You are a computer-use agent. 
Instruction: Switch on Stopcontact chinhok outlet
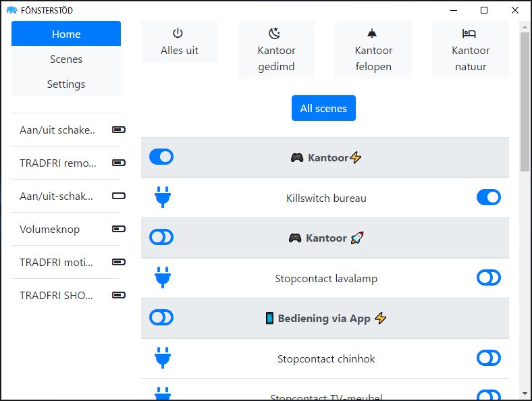[489, 358]
